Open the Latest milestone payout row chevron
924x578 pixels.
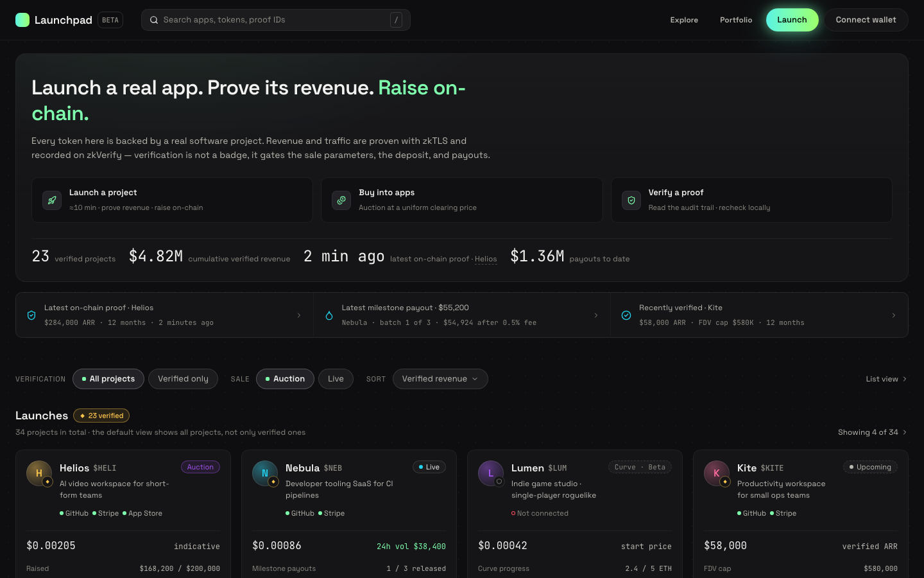coord(596,315)
